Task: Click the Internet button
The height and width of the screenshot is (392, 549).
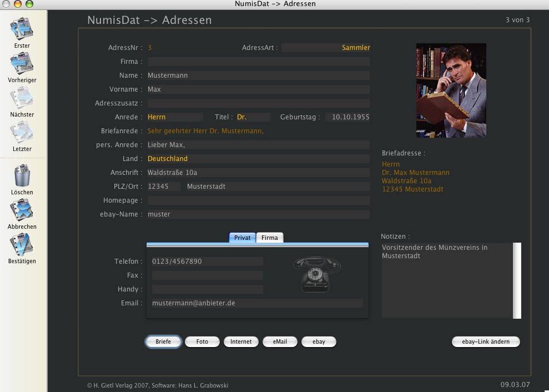Action: (x=241, y=341)
